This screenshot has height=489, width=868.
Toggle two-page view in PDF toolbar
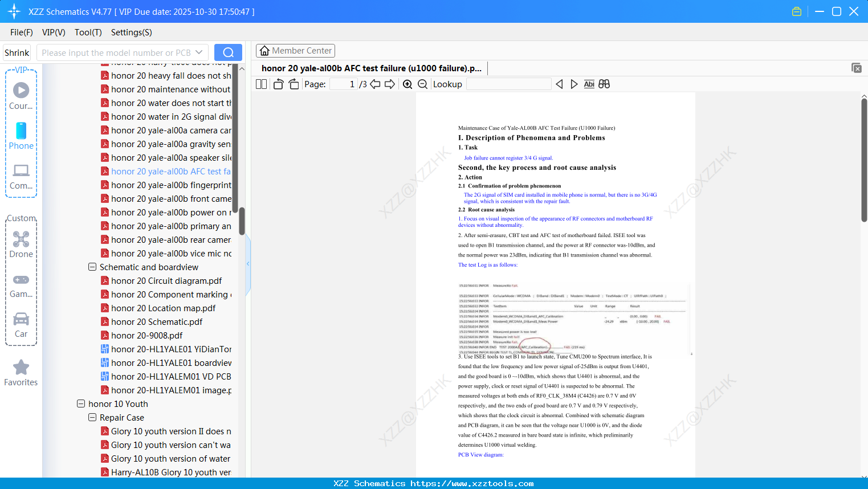(262, 84)
